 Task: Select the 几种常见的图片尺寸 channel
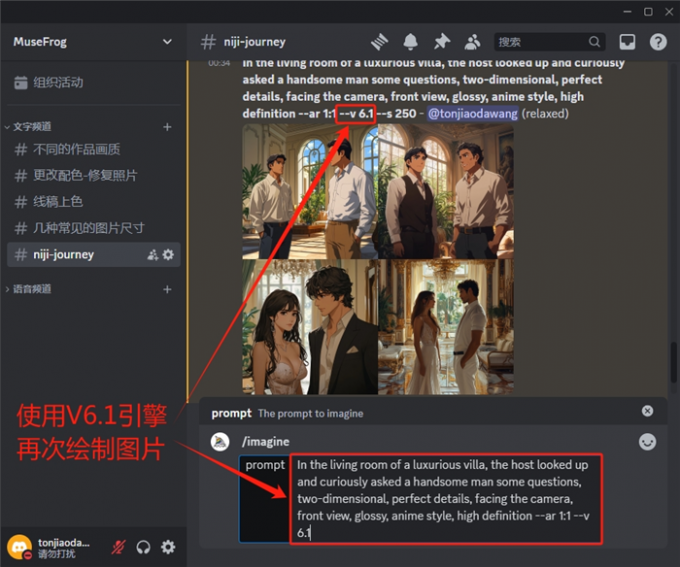pos(94,228)
